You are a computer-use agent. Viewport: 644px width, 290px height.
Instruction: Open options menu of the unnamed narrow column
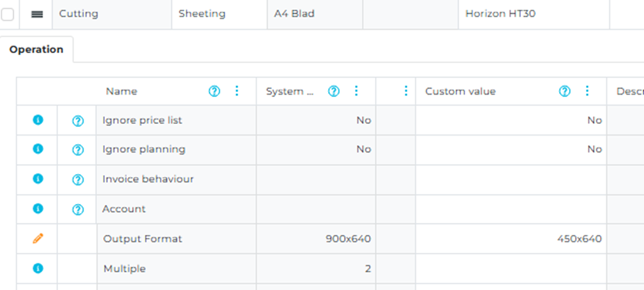coord(406,91)
